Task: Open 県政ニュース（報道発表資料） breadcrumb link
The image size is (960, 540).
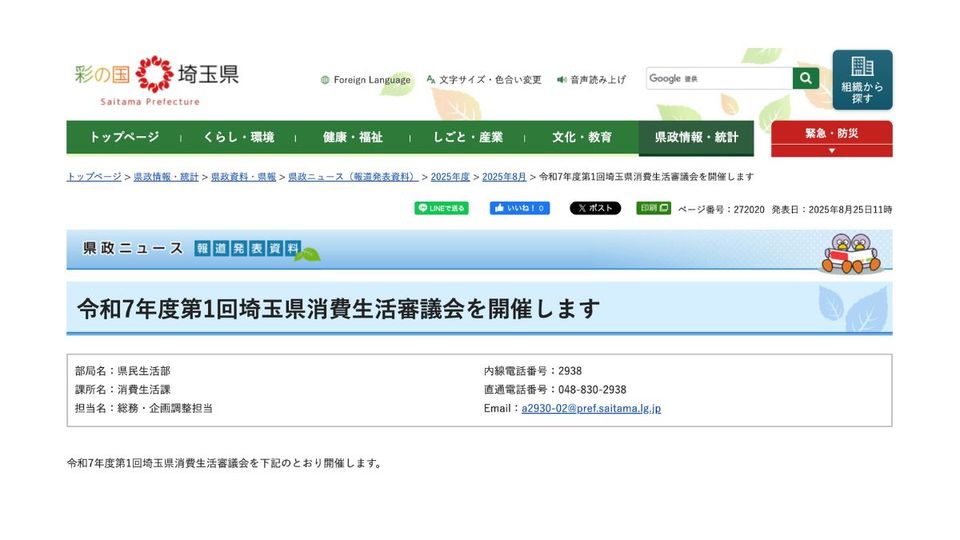Action: (x=353, y=177)
